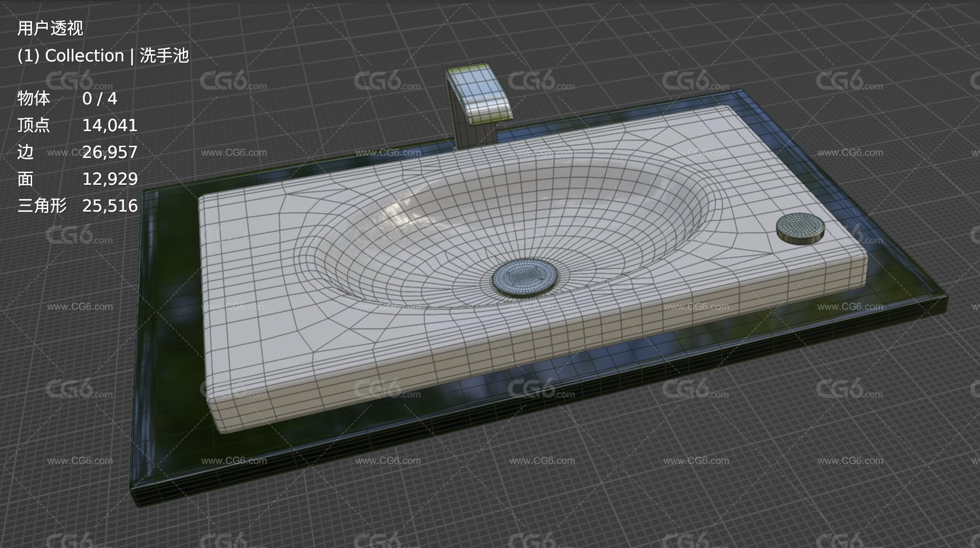Select the round knob on the sink's right

click(800, 228)
